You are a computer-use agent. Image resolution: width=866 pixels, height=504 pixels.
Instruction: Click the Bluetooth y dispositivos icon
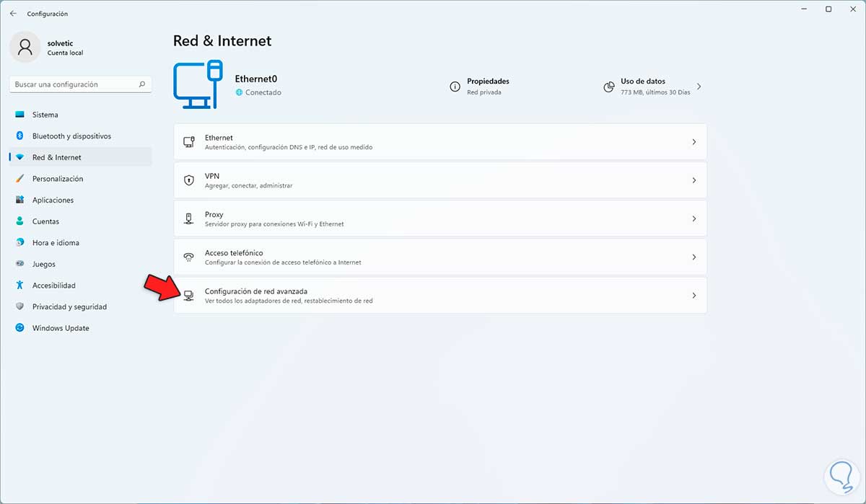pos(19,136)
